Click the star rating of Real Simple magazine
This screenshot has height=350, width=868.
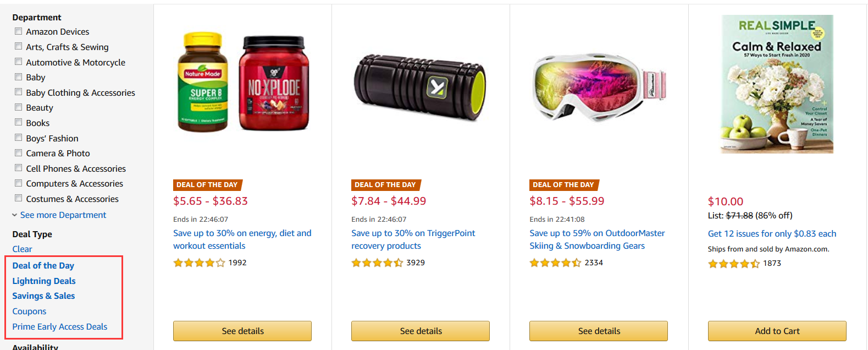click(734, 264)
